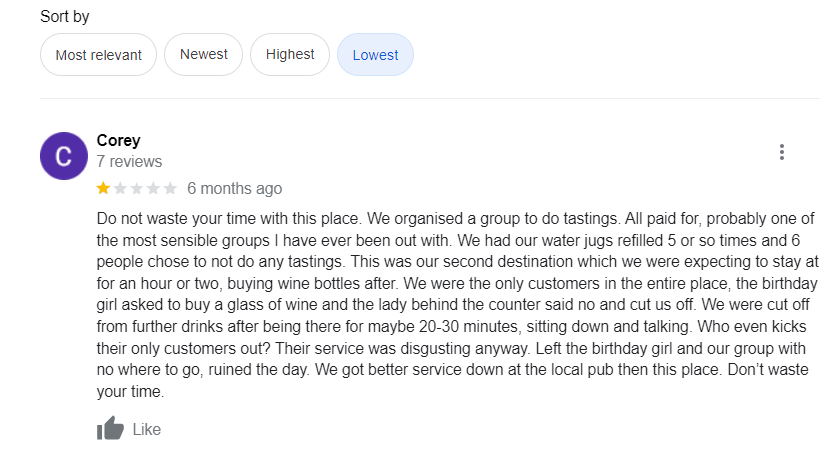Sort reviews by Most relevant
Screen dimensions: 840x454
click(x=98, y=55)
